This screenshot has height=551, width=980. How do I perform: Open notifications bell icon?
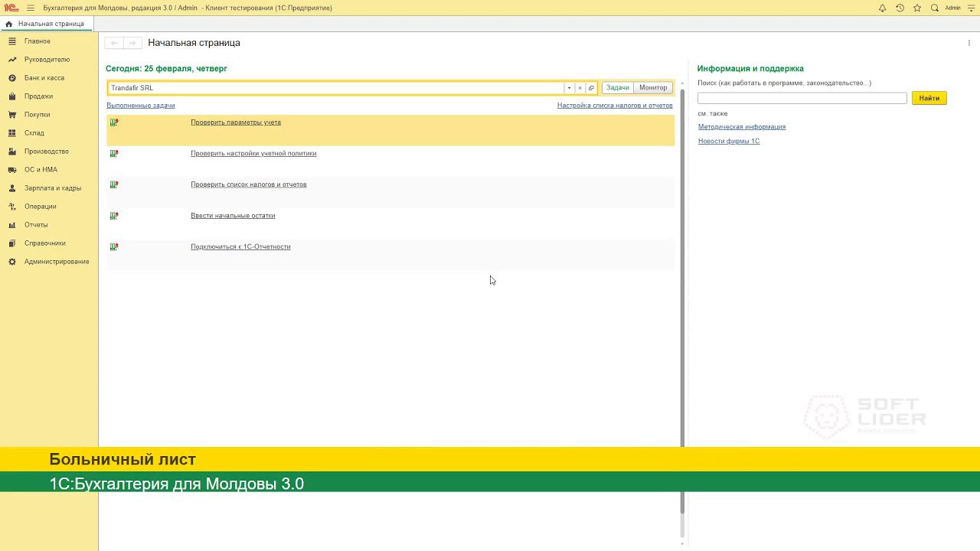(x=882, y=8)
